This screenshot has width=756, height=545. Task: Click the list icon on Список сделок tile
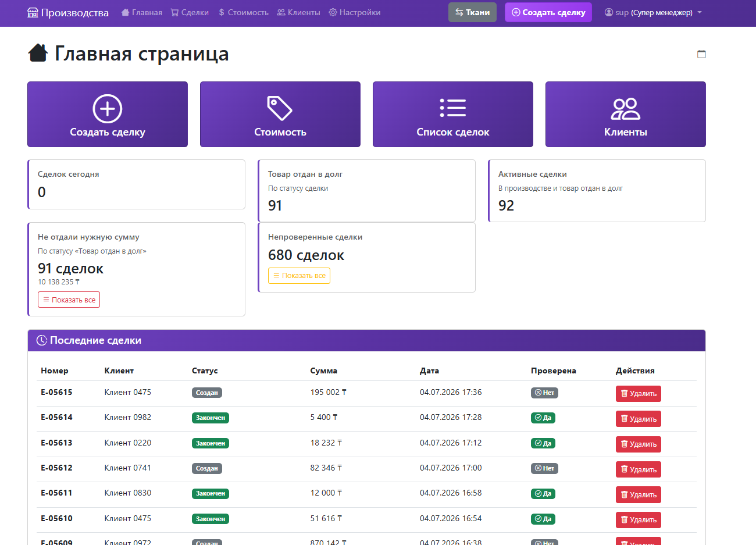coord(453,108)
